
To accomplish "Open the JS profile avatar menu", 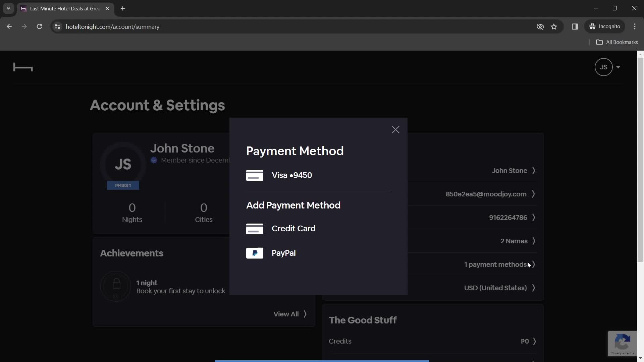I will [x=603, y=67].
